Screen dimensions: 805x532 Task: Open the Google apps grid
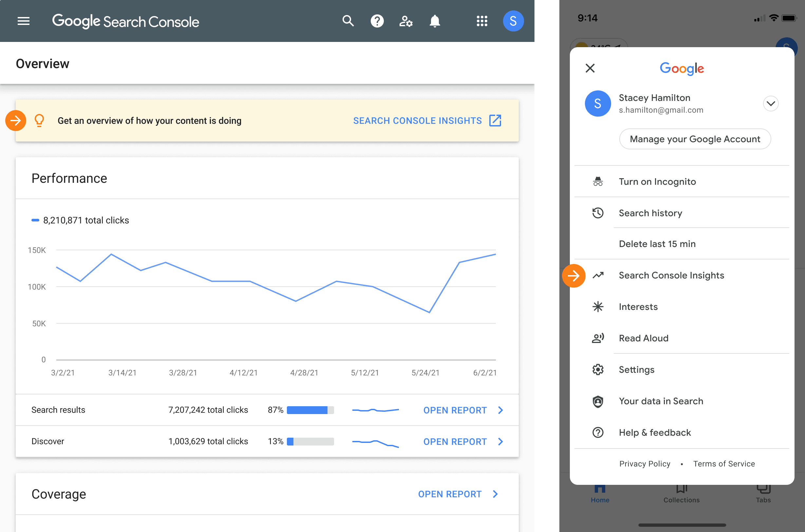click(x=482, y=21)
